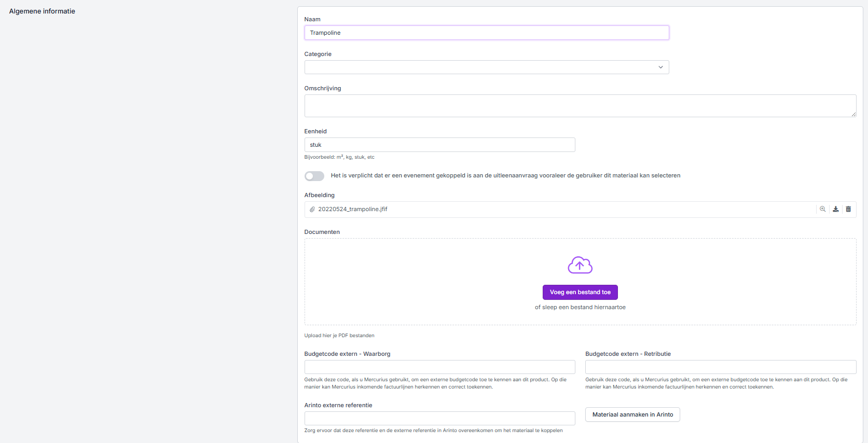Delete the trampoline image with trash icon

[x=848, y=209]
